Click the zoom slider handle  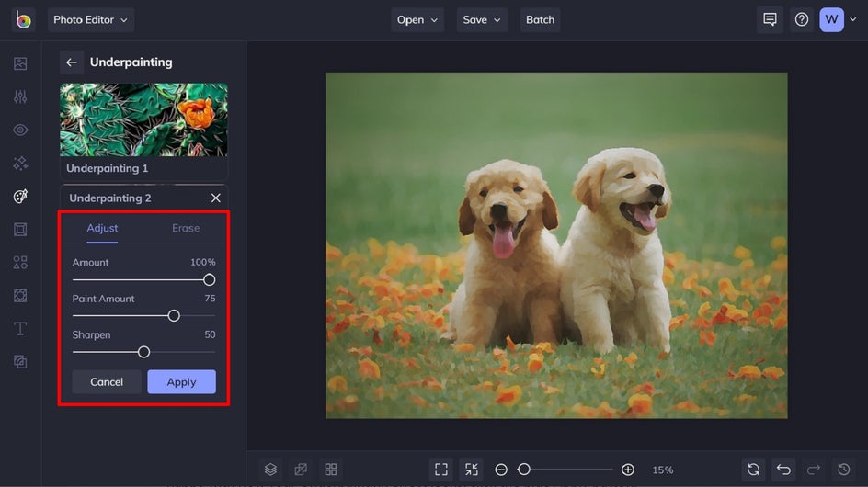(x=524, y=470)
